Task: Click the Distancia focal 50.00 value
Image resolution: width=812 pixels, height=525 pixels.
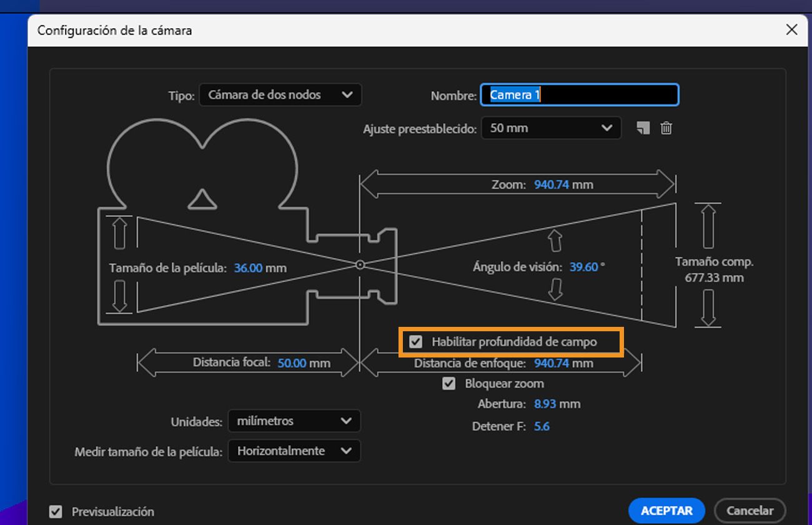Action: (x=292, y=362)
